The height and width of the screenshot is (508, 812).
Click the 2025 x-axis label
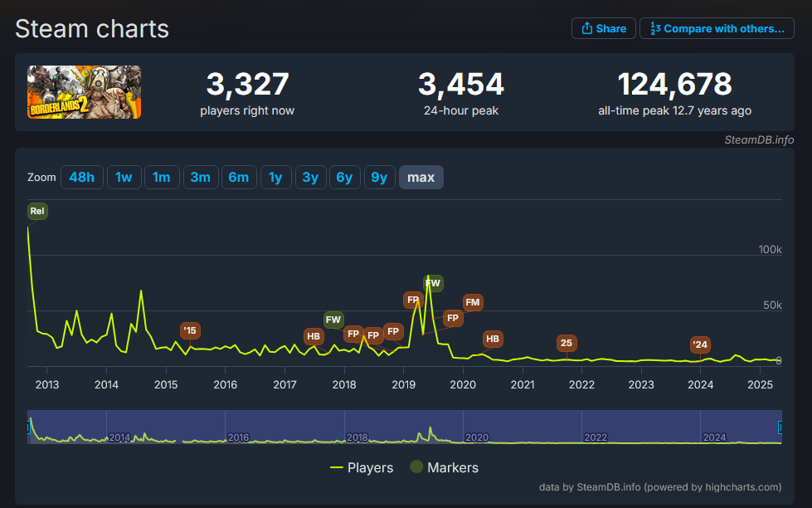pos(760,384)
